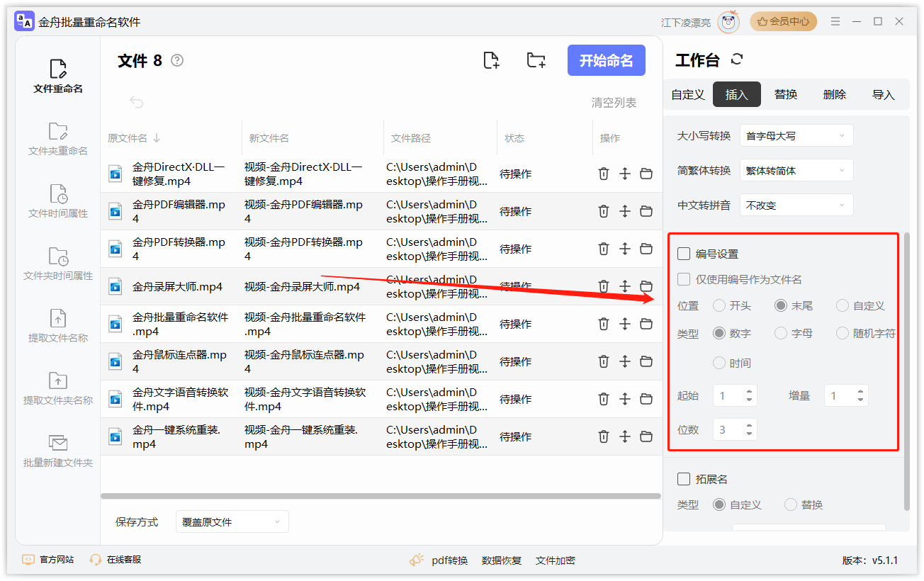This screenshot has height=581, width=924.
Task: Click the sort arrow beside 原文件名
Action: pos(157,138)
